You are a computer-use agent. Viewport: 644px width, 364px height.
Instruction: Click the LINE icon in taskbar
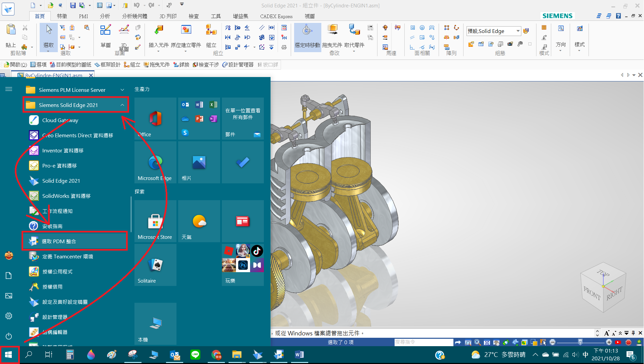tap(195, 355)
